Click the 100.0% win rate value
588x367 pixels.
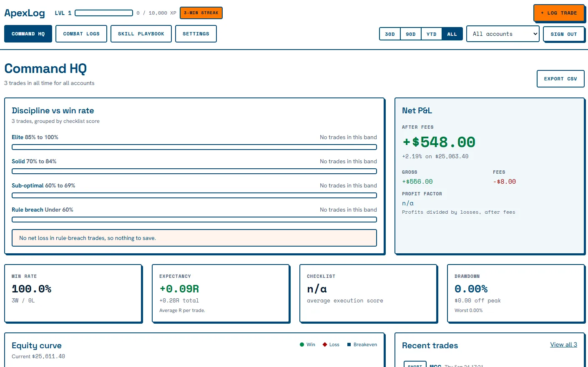[x=32, y=289]
